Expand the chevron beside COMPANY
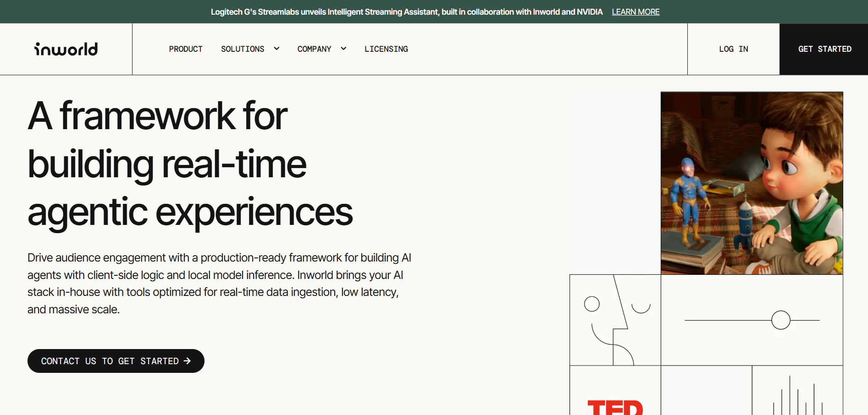The image size is (868, 415). coord(343,49)
